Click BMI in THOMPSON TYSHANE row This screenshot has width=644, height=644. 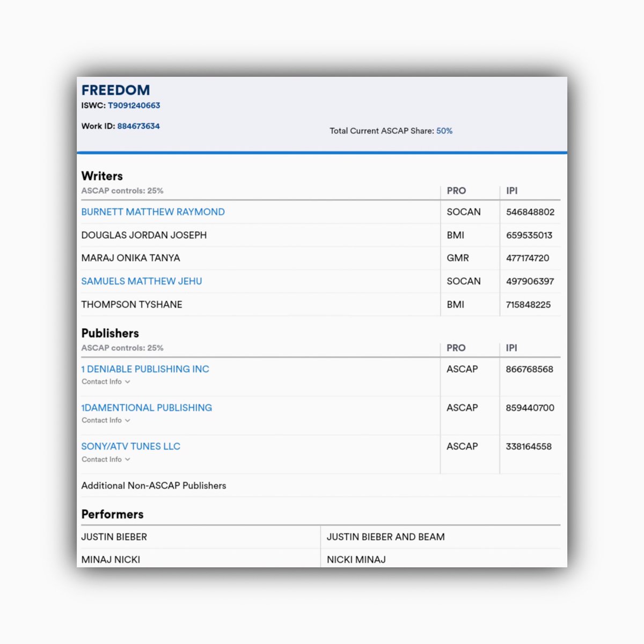[456, 304]
